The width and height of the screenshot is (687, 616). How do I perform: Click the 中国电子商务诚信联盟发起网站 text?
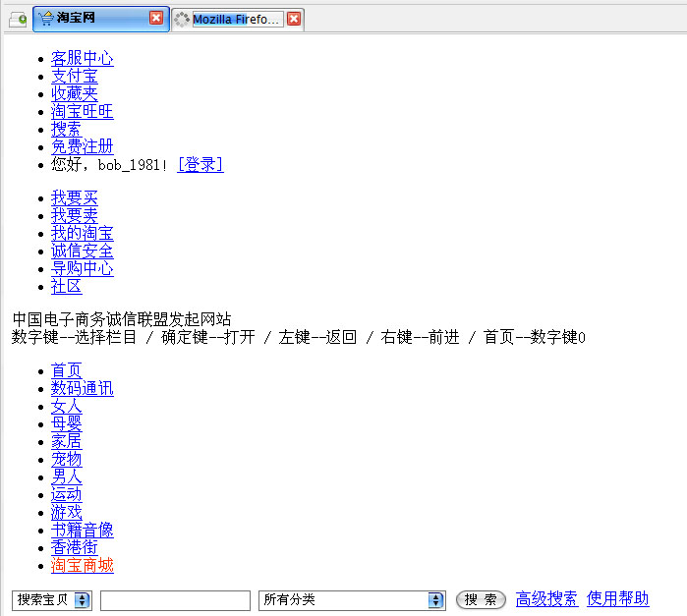(x=122, y=319)
